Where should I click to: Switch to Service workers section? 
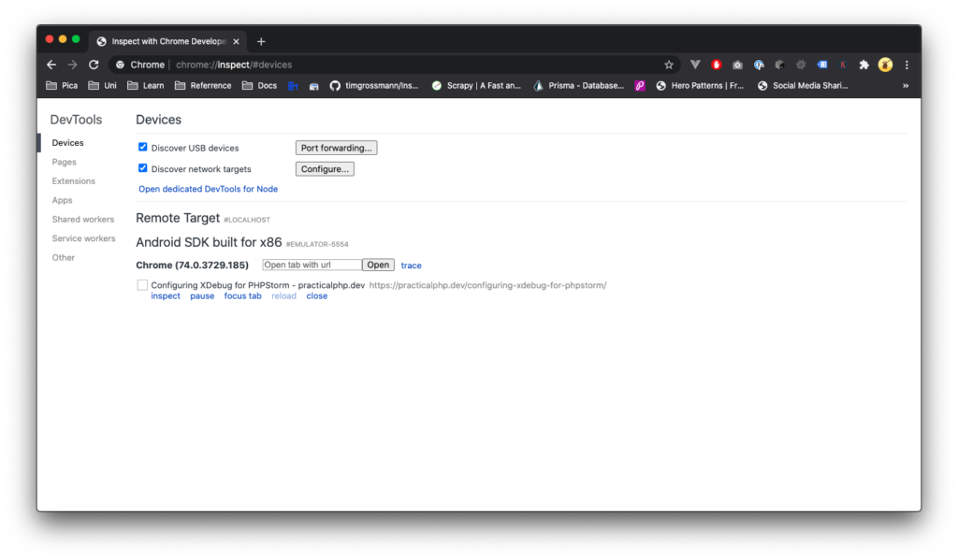pyautogui.click(x=83, y=238)
